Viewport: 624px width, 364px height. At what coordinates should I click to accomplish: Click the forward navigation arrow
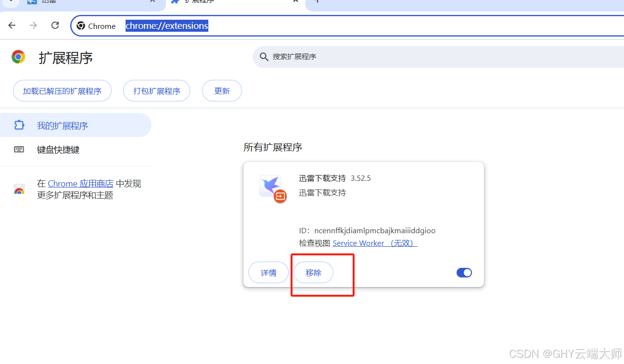[x=33, y=25]
